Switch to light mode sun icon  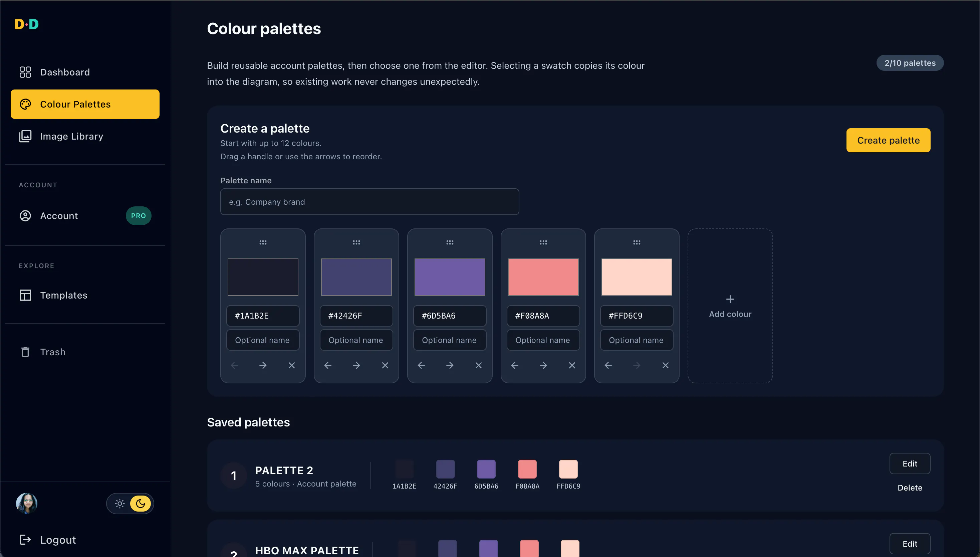pyautogui.click(x=120, y=504)
